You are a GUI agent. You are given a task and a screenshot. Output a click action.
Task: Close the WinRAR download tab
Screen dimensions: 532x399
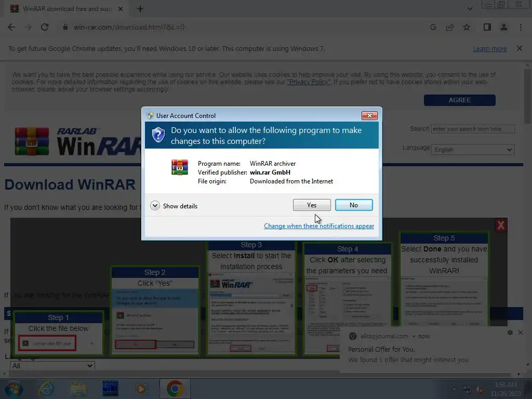[121, 9]
